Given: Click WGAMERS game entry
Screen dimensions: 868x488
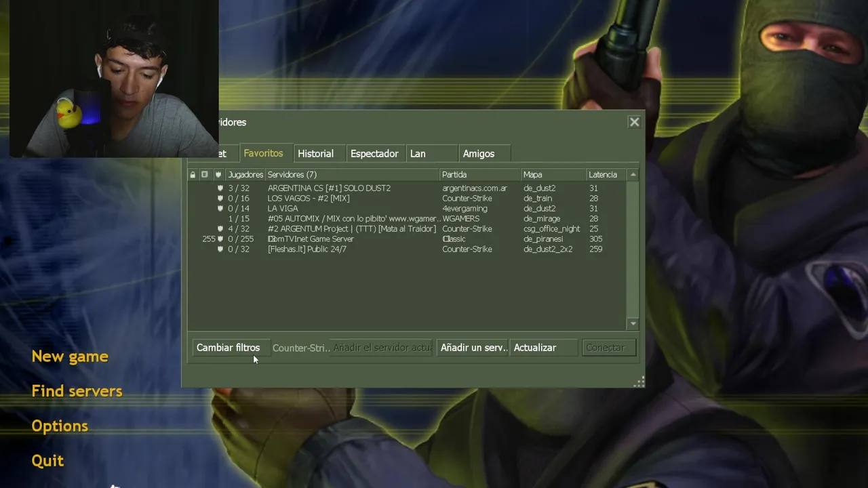Looking at the screenshot, I should 461,219.
